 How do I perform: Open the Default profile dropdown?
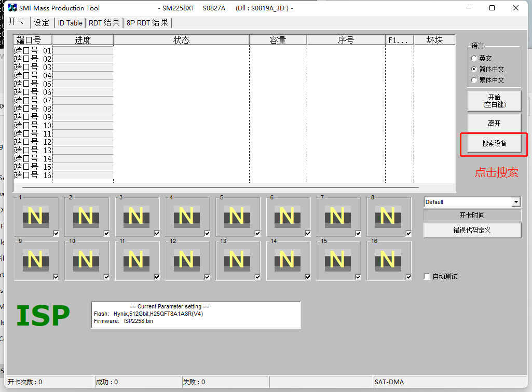click(515, 202)
